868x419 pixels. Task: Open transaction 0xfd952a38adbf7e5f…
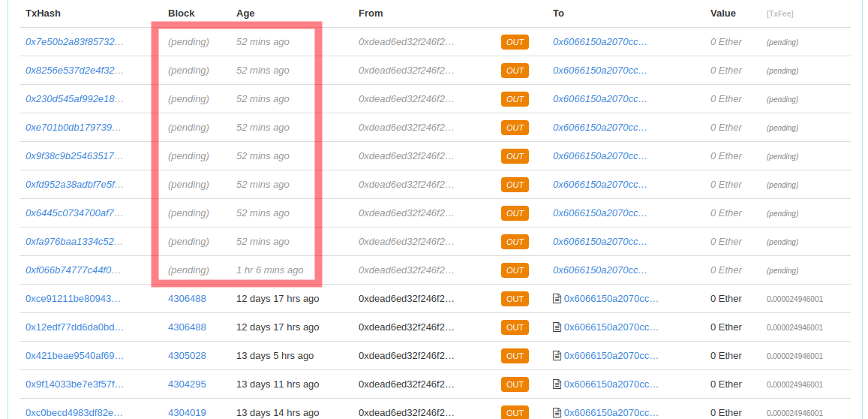tap(75, 185)
